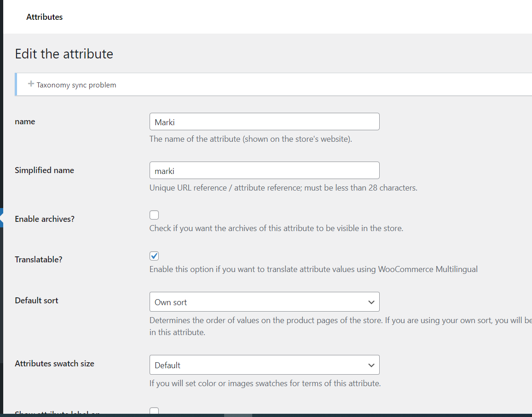Click the "Edit the attribute" heading
Viewport: 532px width, 417px height.
click(64, 54)
